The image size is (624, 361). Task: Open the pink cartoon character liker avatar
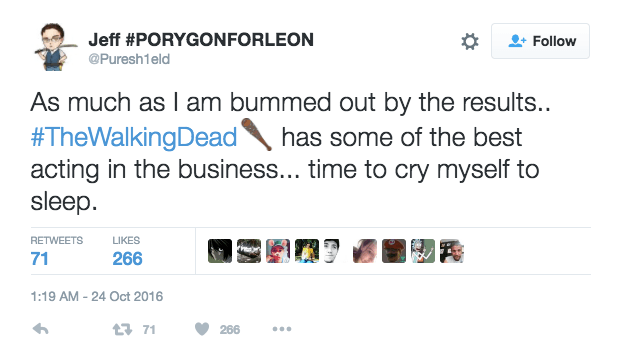click(x=278, y=251)
